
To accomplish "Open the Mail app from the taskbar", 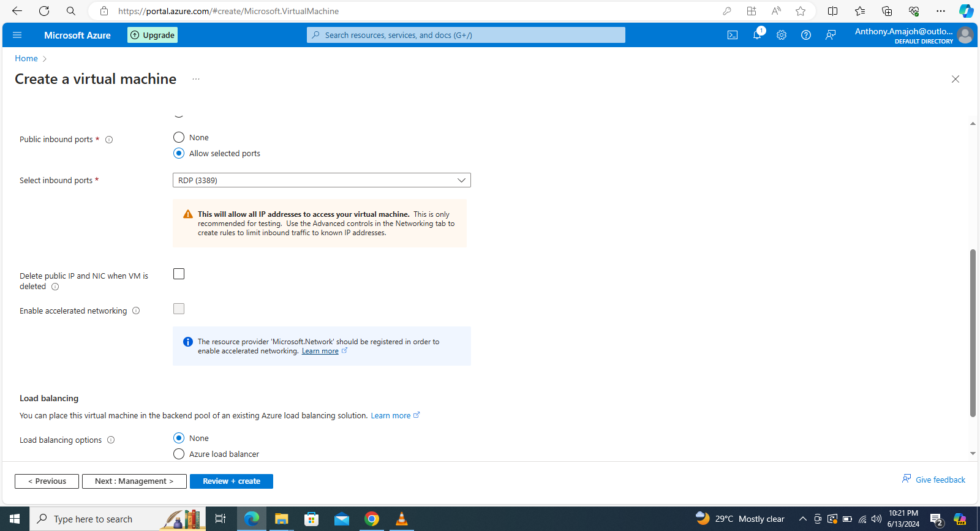I will pyautogui.click(x=342, y=519).
